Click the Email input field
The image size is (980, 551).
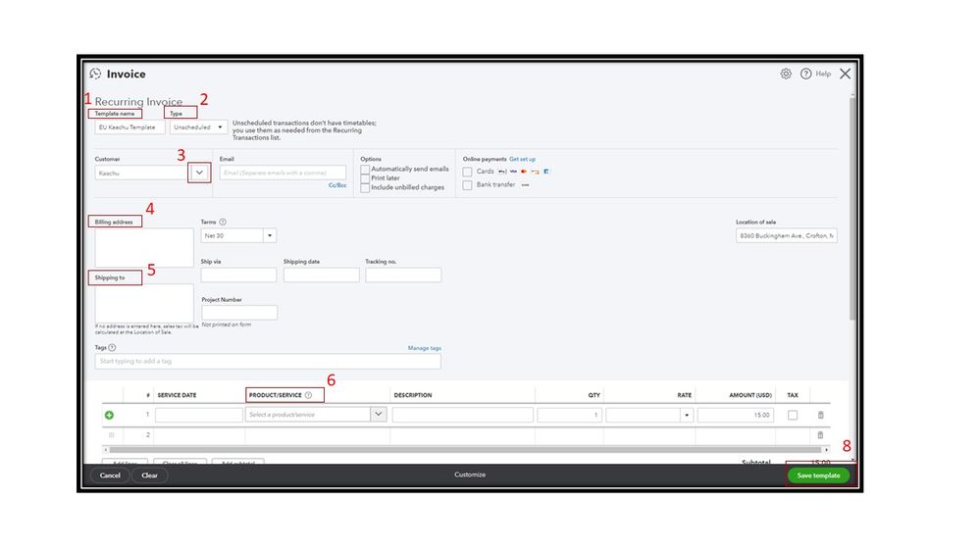283,173
